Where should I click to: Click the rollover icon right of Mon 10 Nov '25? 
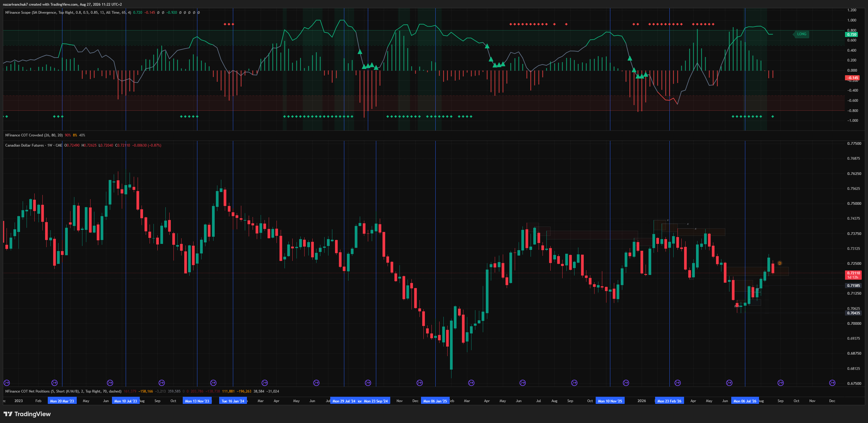click(626, 383)
